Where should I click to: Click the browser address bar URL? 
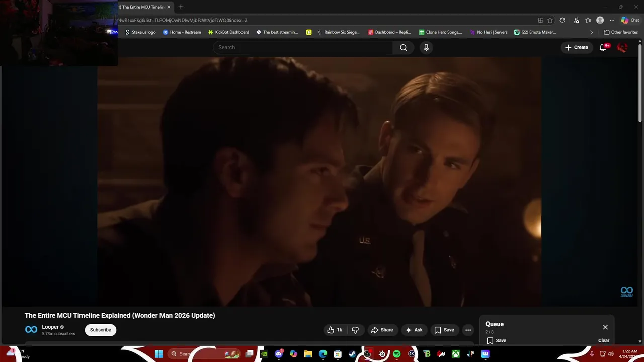182,20
